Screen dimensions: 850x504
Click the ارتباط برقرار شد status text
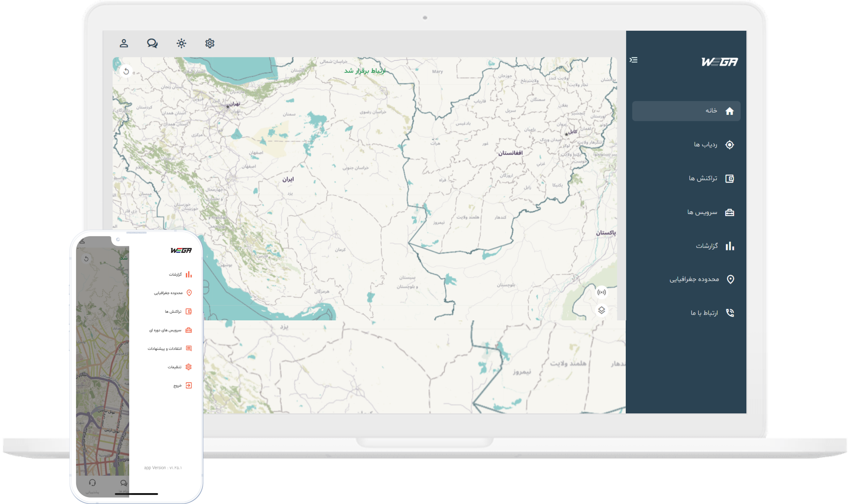point(365,71)
